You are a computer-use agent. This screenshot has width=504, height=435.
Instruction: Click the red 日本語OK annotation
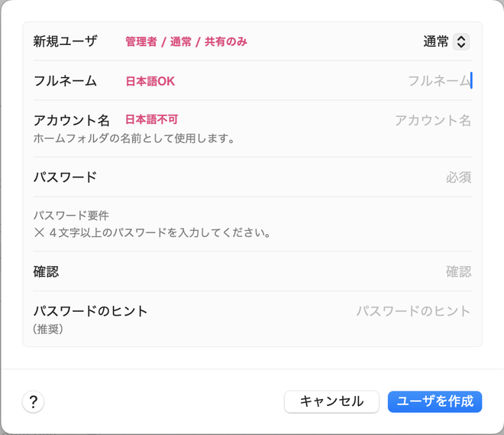(x=150, y=81)
